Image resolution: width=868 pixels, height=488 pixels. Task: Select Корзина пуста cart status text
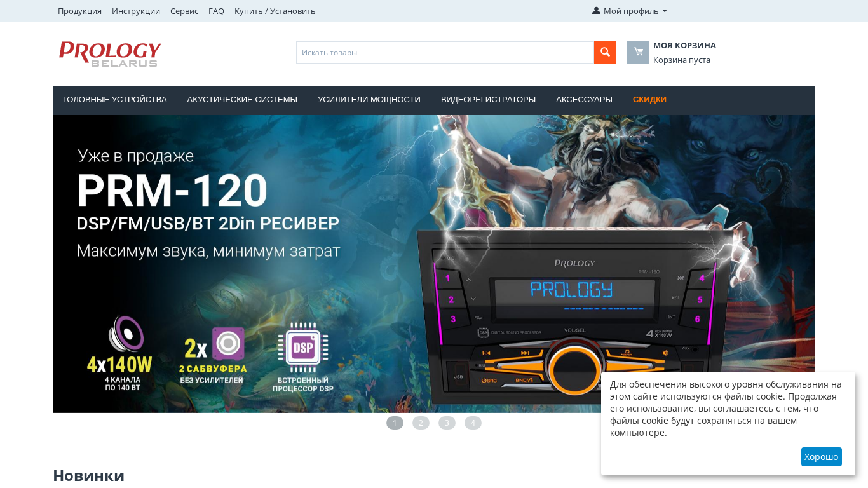pos(682,60)
